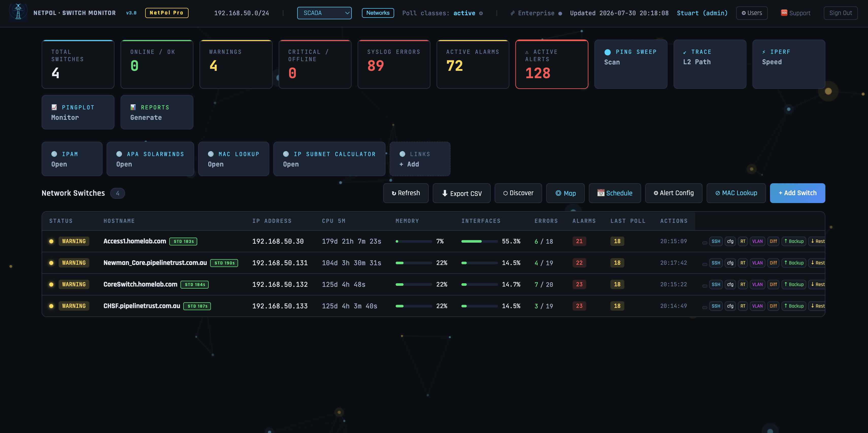The height and width of the screenshot is (433, 868).
Task: Click hostname Access1.homelab.com
Action: click(135, 241)
